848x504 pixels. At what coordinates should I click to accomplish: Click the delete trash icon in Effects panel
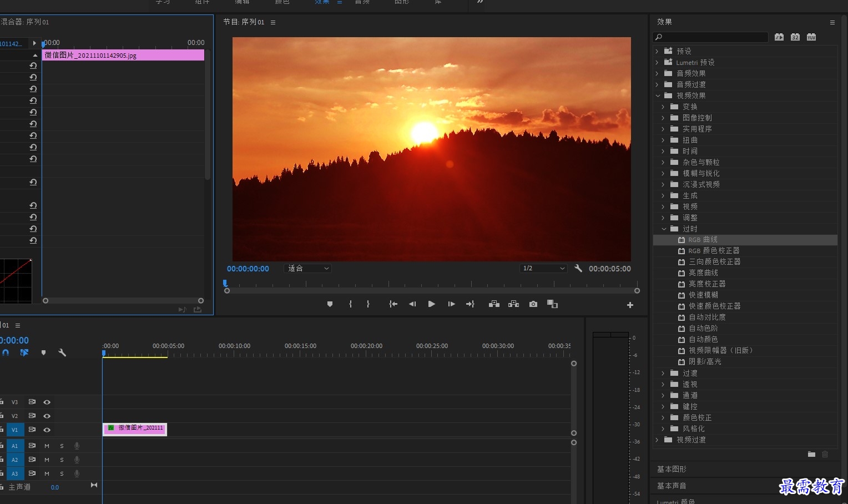pos(825,454)
